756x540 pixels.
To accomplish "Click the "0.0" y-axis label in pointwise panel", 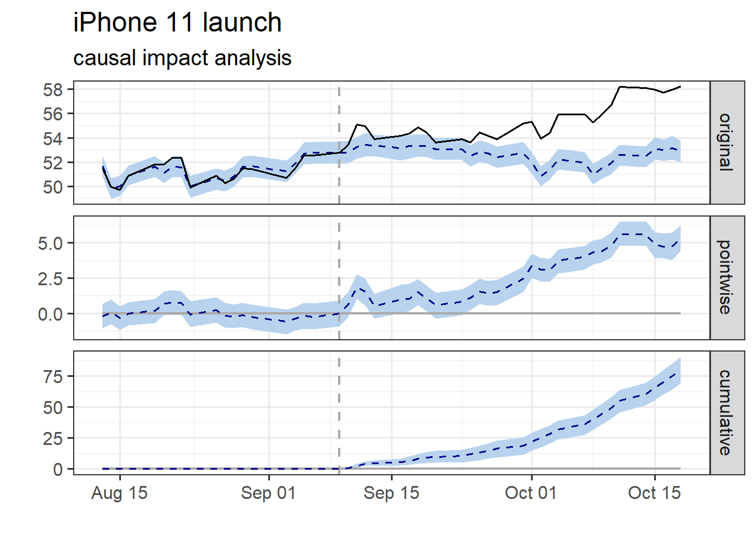I will tap(50, 314).
